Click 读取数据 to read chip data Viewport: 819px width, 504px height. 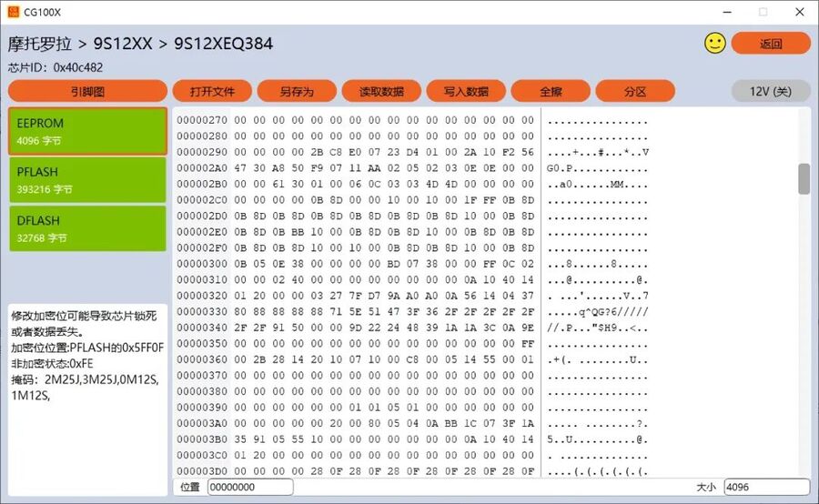click(381, 91)
